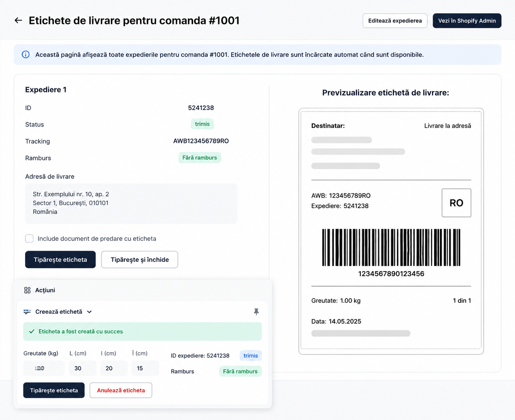Click the barcode in label preview
The height and width of the screenshot is (420, 515).
391,247
